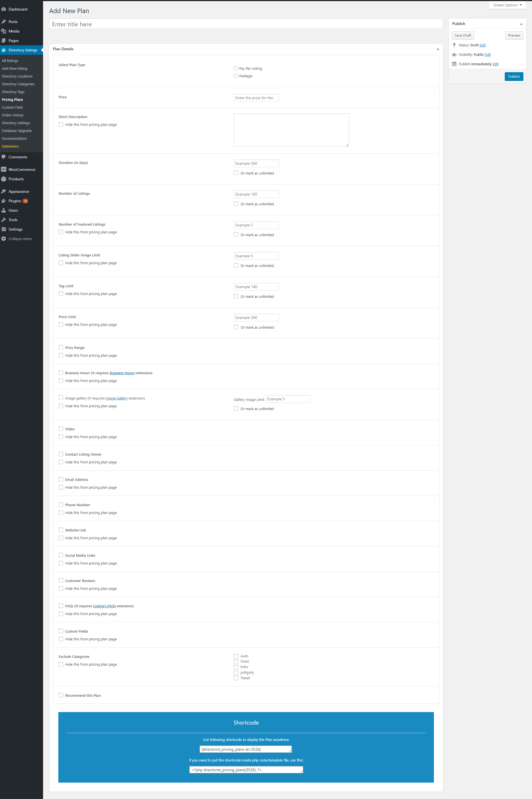Enable the Price Range checkbox
The height and width of the screenshot is (799, 532).
[x=61, y=348]
